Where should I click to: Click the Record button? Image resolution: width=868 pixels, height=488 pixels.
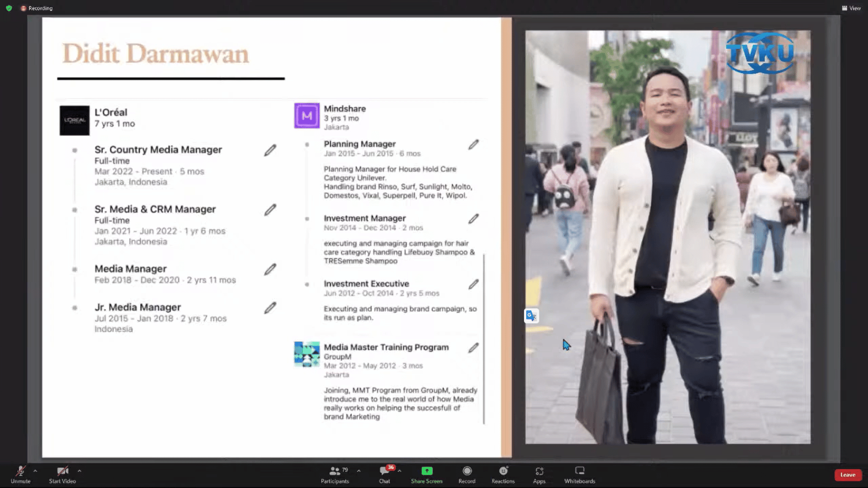[467, 474]
